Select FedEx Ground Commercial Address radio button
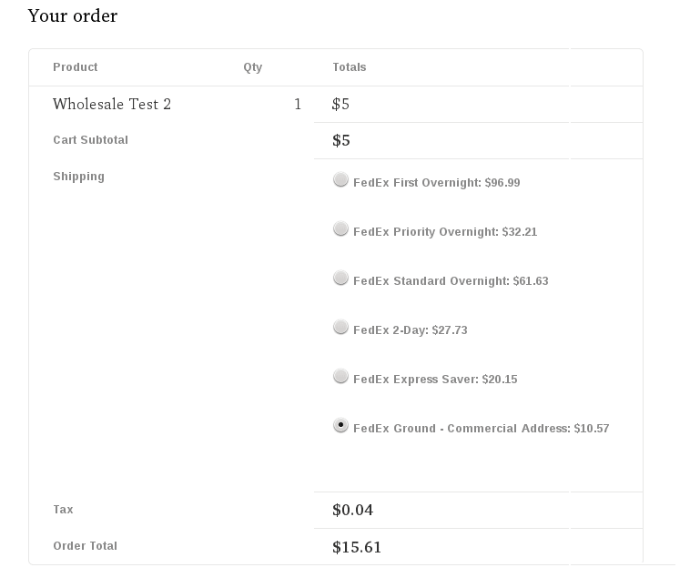700x588 pixels. [340, 425]
